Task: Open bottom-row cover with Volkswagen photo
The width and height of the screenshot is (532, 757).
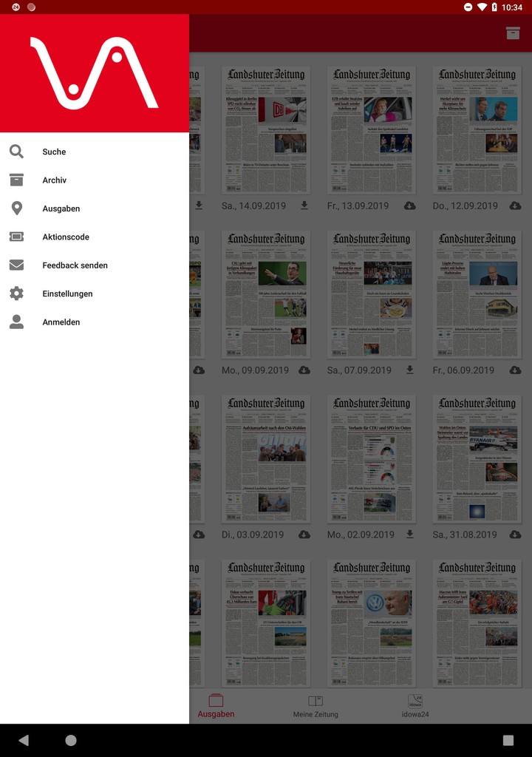Action: (371, 623)
